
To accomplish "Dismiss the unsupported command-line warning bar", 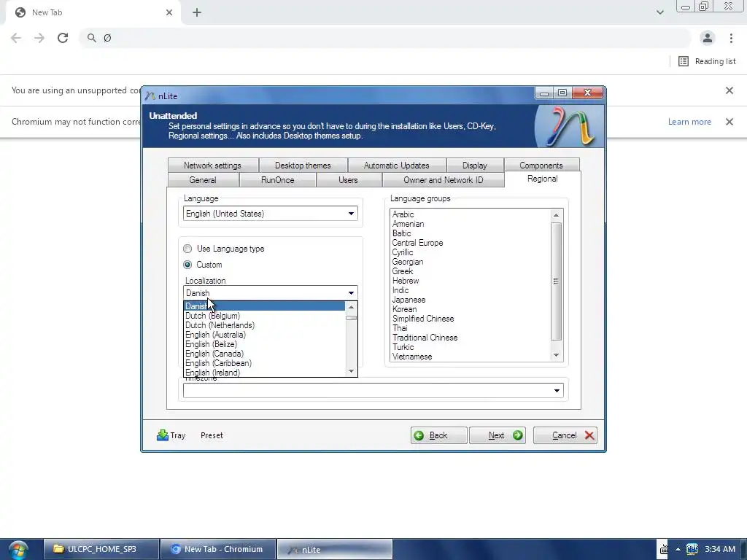I will [x=729, y=90].
